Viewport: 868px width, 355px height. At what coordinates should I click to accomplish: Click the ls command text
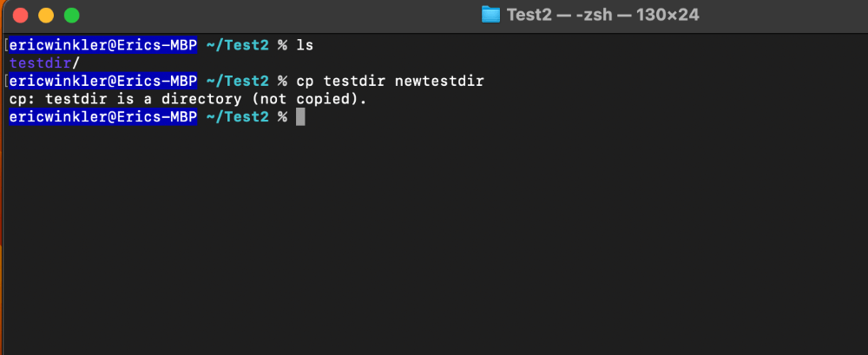coord(305,45)
